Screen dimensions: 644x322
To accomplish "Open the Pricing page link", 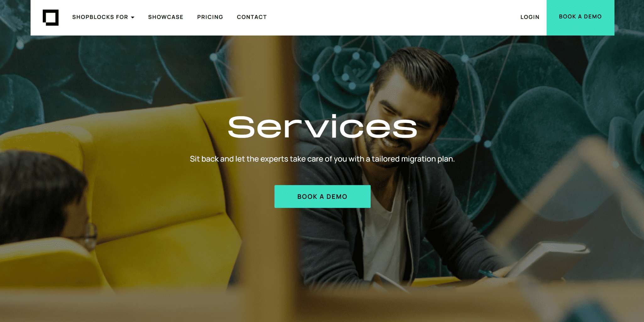I will point(210,17).
